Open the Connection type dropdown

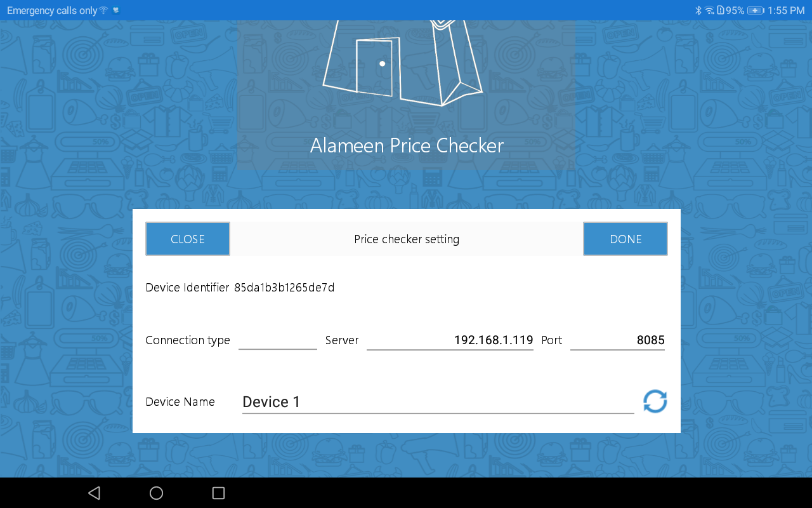pos(278,340)
